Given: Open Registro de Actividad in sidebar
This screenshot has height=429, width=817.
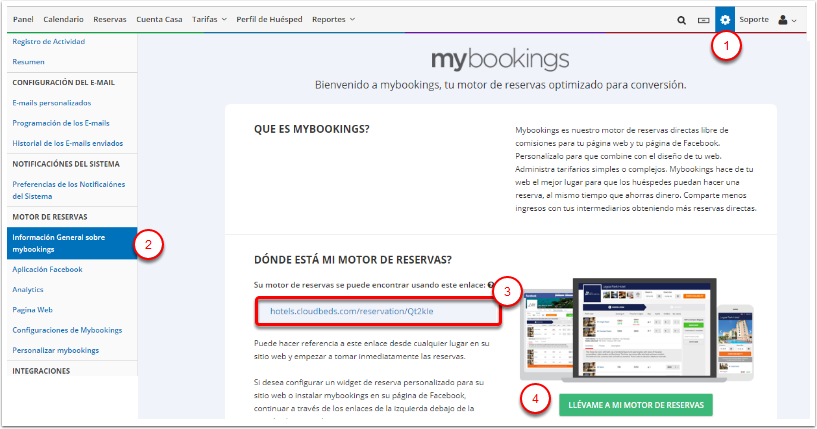Looking at the screenshot, I should tap(48, 42).
